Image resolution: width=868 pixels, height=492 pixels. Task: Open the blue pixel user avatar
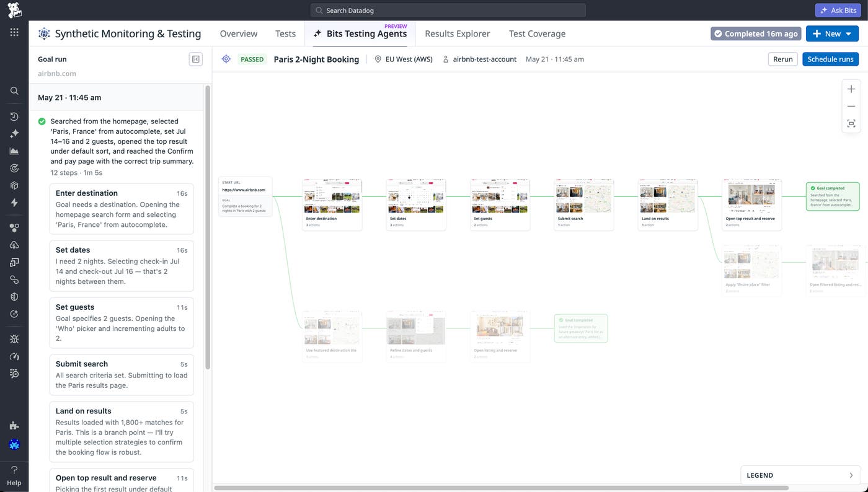tap(14, 445)
